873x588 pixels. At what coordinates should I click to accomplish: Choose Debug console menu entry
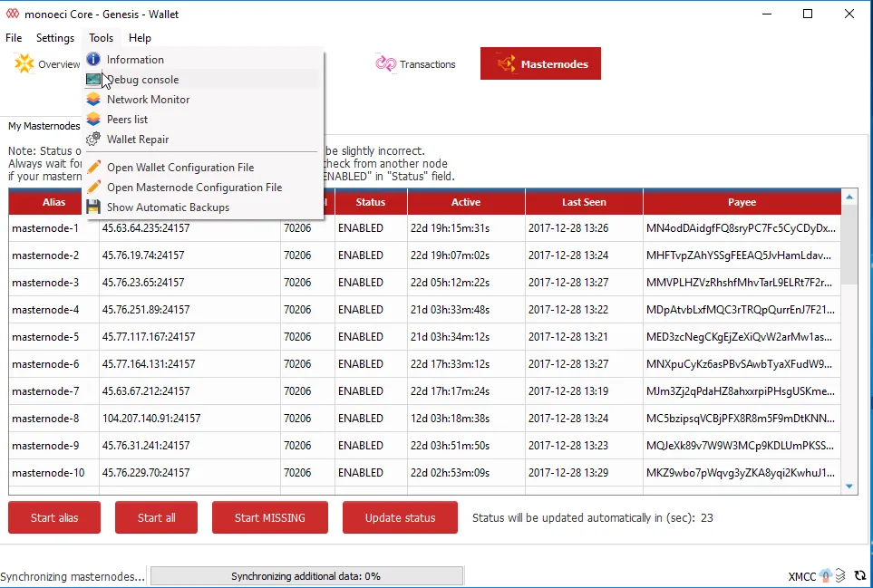(203, 80)
